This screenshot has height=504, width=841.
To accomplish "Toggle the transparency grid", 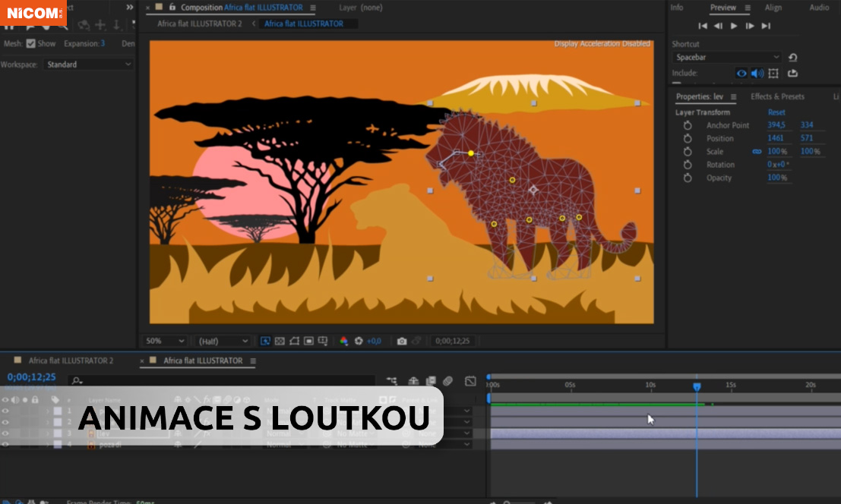I will tap(280, 341).
